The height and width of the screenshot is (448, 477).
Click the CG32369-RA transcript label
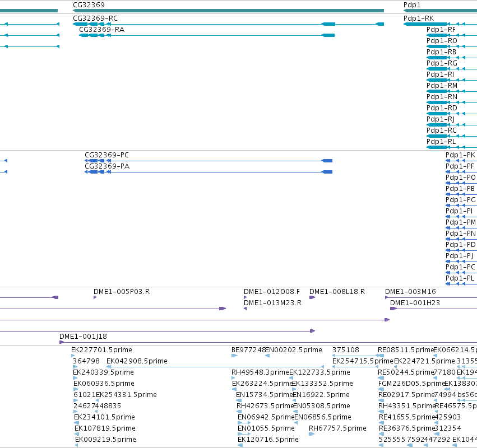tap(101, 30)
